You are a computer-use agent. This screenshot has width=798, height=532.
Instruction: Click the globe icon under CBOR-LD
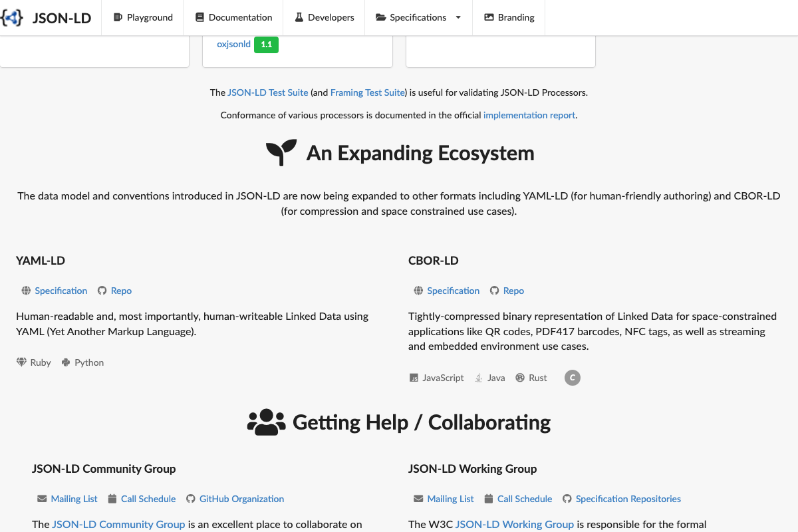click(x=418, y=291)
